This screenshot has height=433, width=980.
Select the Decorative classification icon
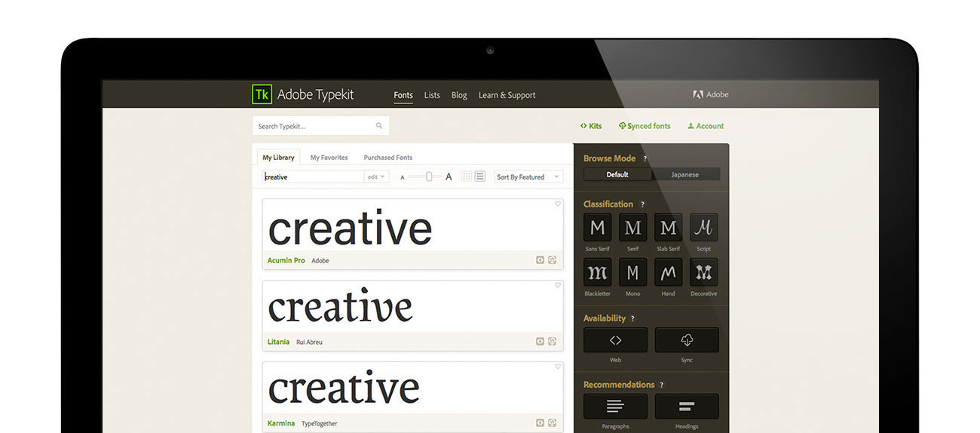[x=703, y=272]
